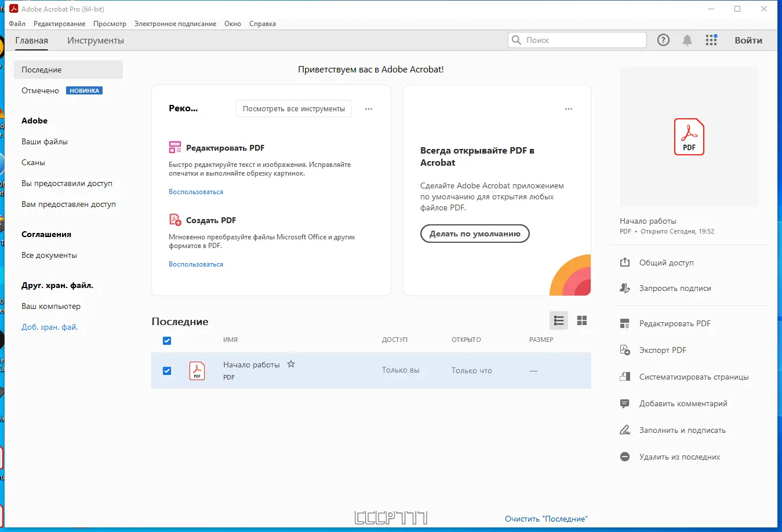
Task: Open 'Сканы' in the sidebar
Action: tap(34, 162)
